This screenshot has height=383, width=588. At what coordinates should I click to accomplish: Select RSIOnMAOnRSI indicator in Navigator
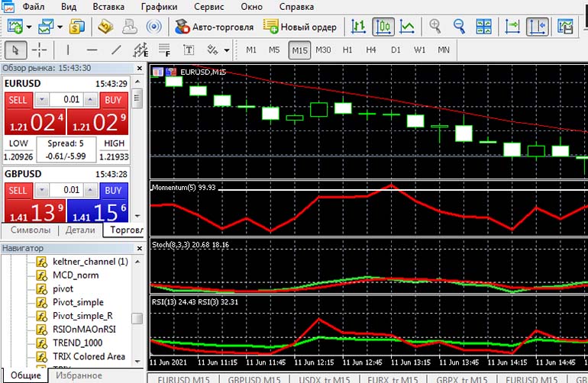pyautogui.click(x=84, y=330)
